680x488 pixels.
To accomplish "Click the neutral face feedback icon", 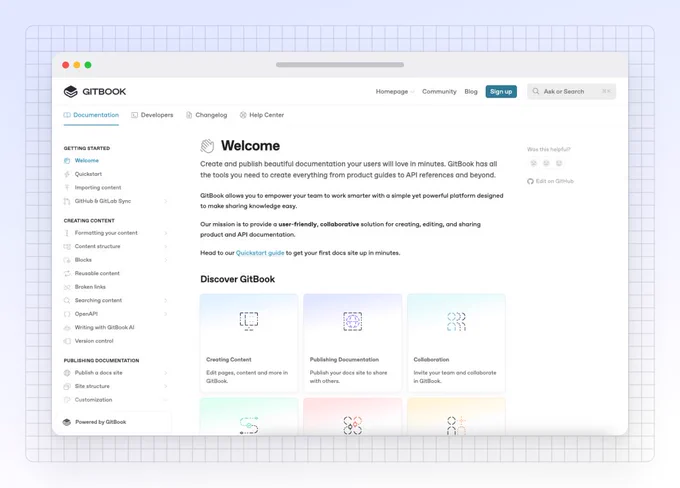I will (x=546, y=163).
